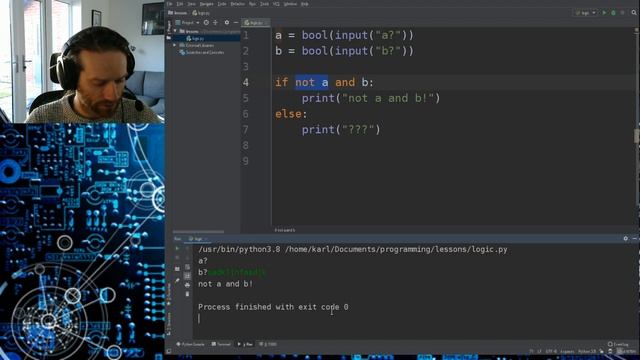Image resolution: width=640 pixels, height=360 pixels.
Task: Click line 5 print statement
Action: tap(371, 98)
